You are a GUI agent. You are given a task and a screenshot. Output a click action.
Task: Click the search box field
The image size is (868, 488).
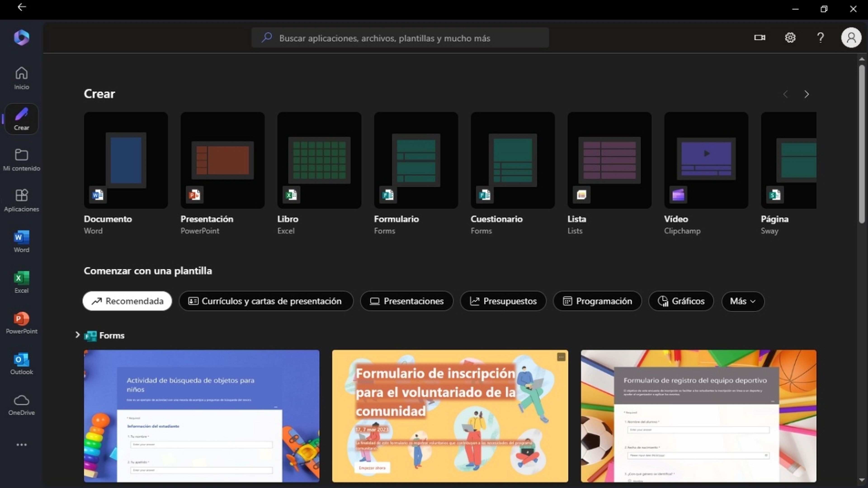click(x=400, y=37)
